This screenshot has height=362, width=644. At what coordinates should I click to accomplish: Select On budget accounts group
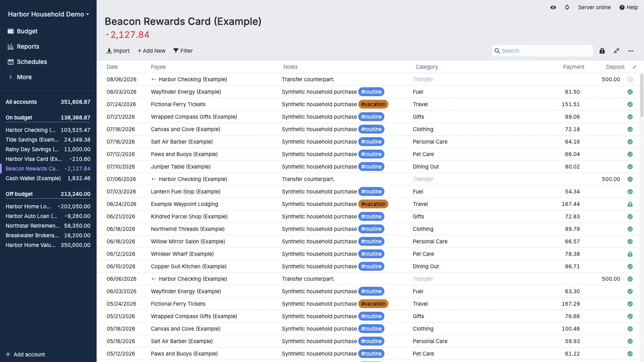tap(48, 117)
